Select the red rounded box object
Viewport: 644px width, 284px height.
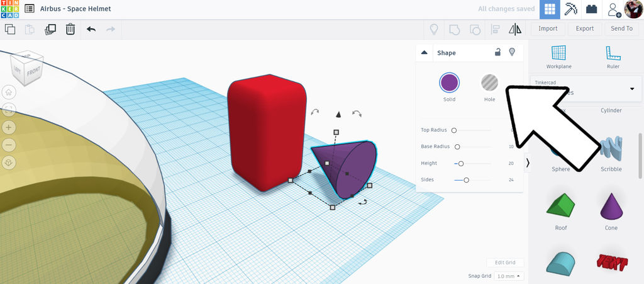267,132
